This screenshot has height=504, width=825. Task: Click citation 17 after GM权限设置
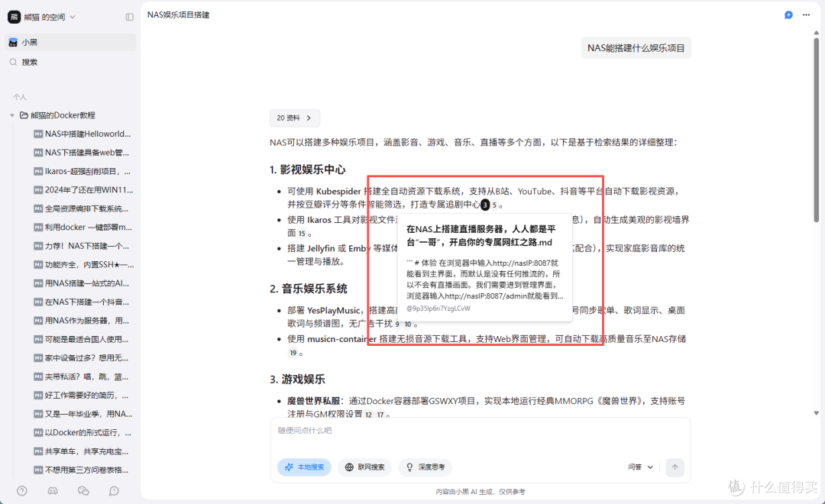click(380, 415)
